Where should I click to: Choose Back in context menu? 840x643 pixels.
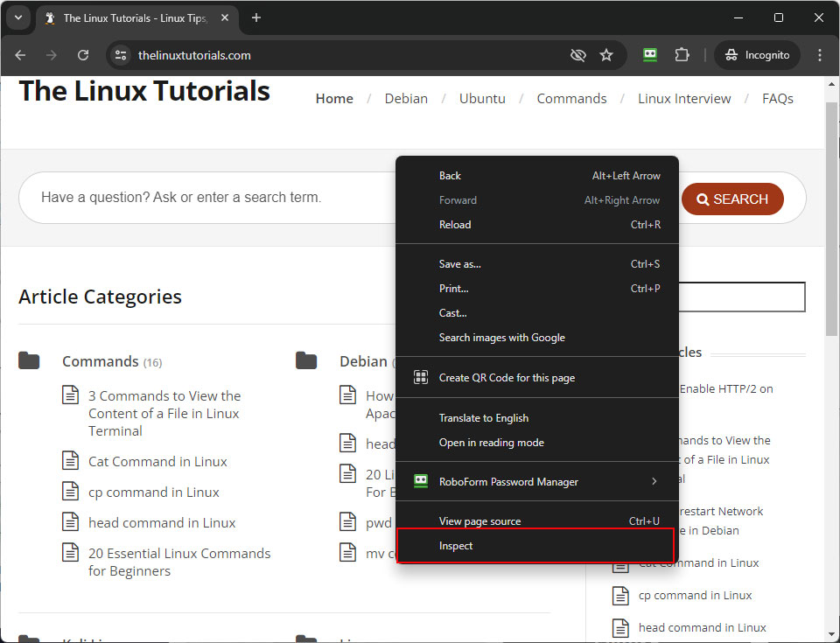[x=537, y=176]
